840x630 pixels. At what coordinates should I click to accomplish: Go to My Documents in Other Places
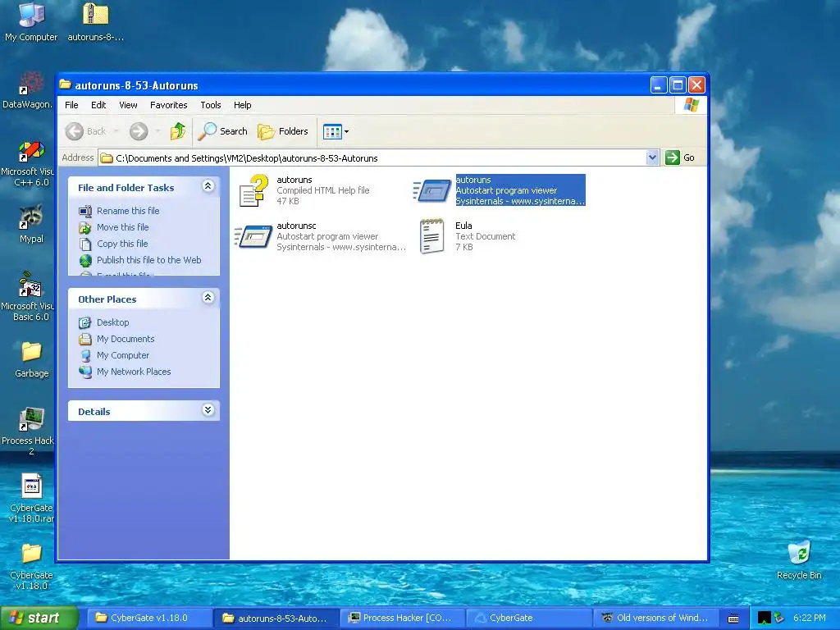pyautogui.click(x=126, y=339)
